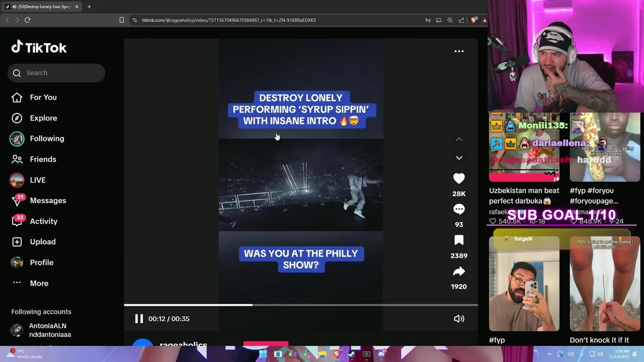Pause the playing video

(139, 319)
